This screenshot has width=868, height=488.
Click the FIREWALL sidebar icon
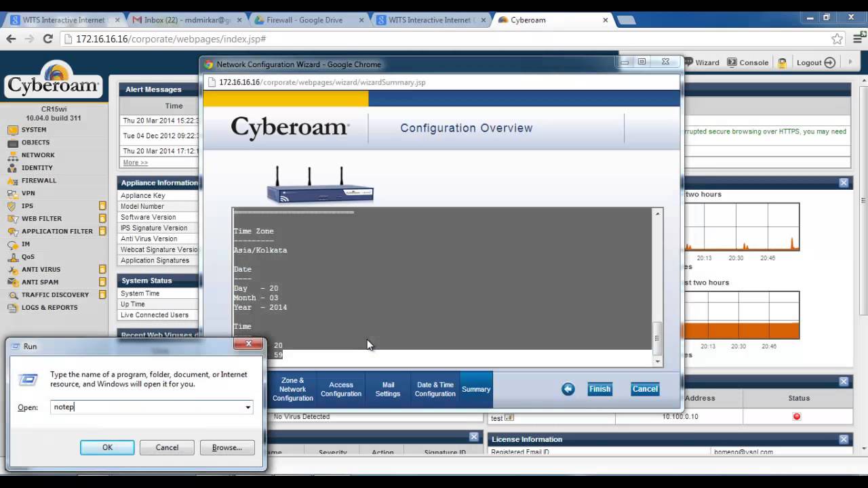click(x=12, y=181)
